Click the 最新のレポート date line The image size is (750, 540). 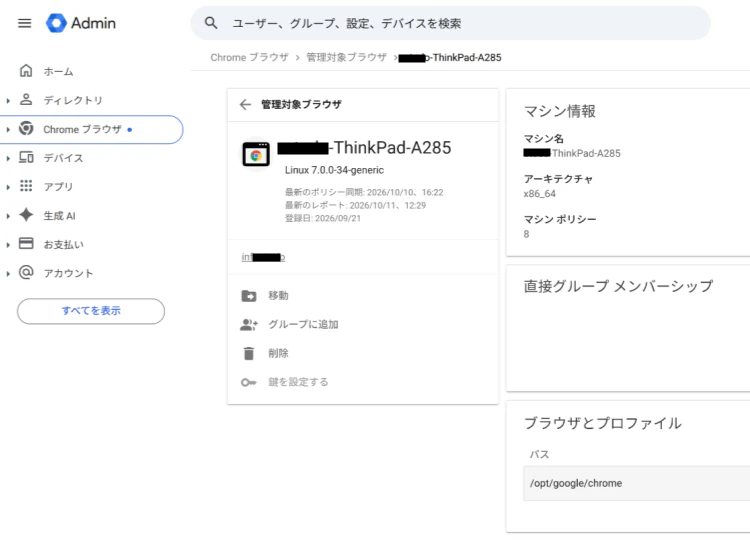pos(355,205)
